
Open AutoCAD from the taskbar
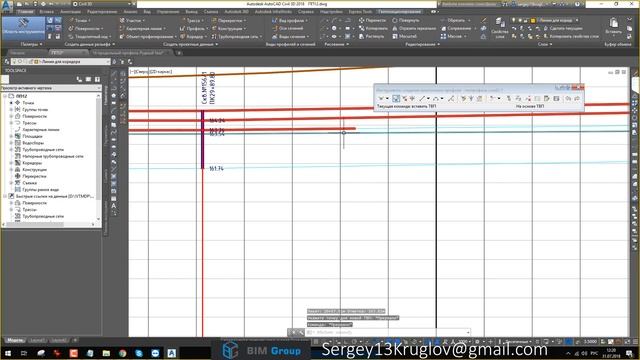point(172,353)
